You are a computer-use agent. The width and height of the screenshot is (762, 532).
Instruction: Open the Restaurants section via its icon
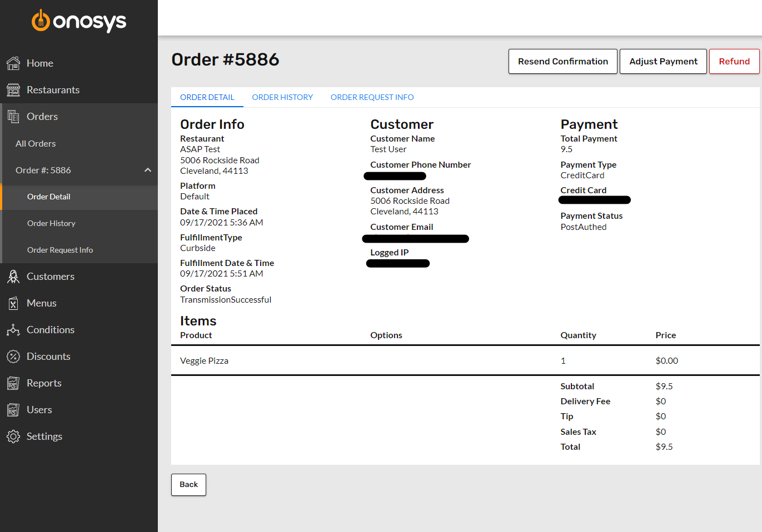pos(13,89)
